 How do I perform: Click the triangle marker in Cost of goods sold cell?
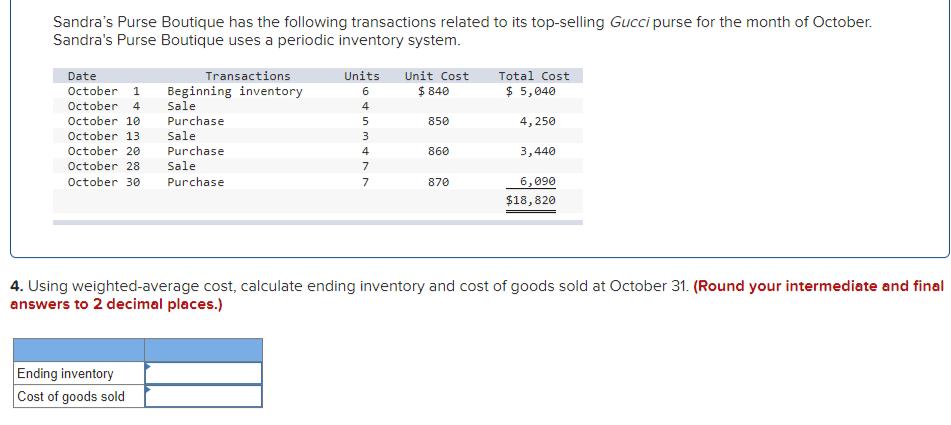pyautogui.click(x=149, y=391)
